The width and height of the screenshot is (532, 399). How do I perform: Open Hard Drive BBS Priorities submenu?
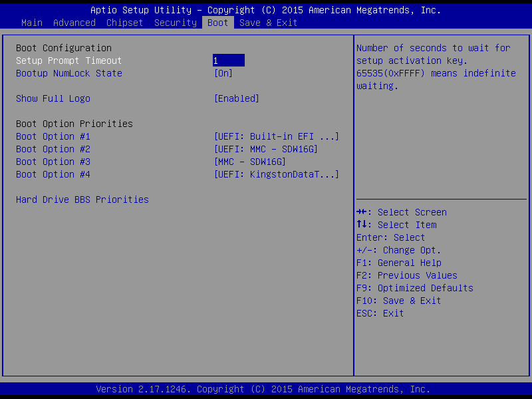click(x=82, y=199)
